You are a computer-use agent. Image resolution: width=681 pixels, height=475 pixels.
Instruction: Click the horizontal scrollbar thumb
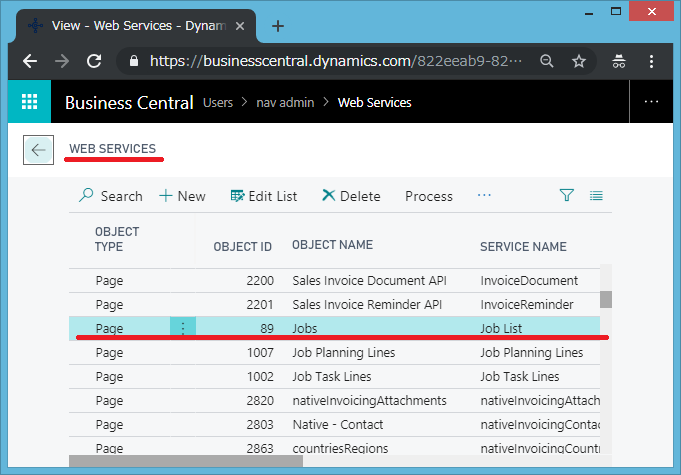[x=186, y=461]
